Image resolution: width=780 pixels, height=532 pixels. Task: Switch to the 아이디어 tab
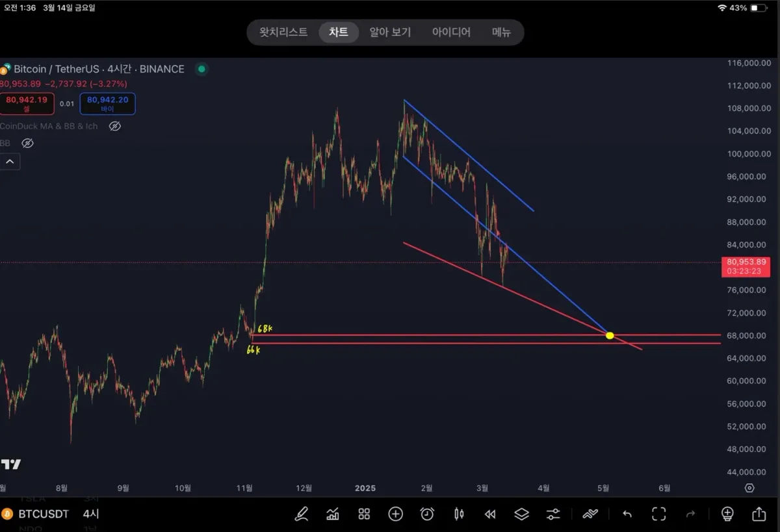pos(451,32)
